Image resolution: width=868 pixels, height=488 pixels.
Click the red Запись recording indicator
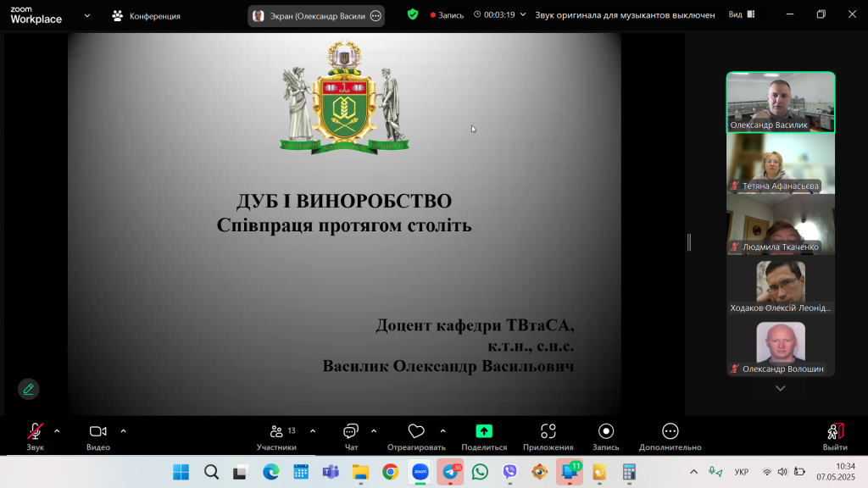click(448, 15)
